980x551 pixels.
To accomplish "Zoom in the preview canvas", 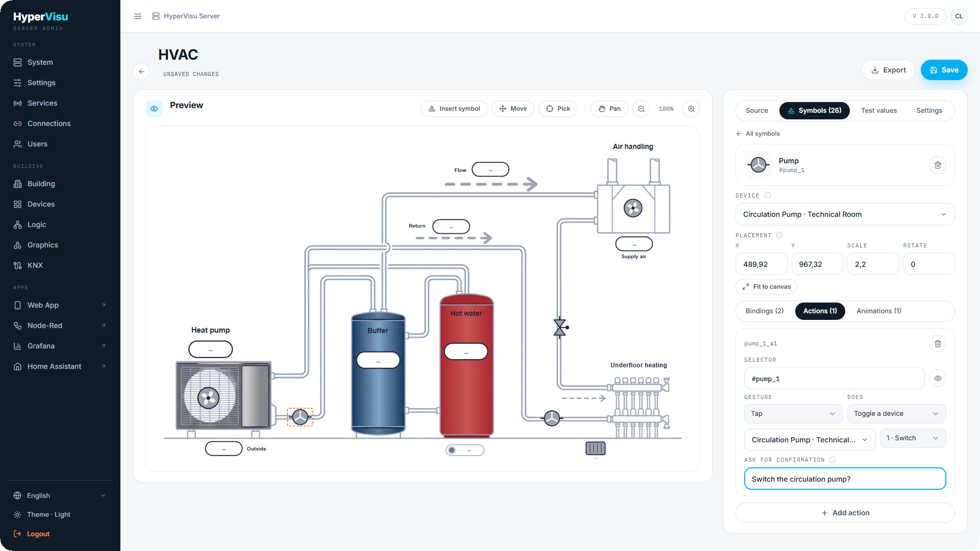I will (691, 109).
